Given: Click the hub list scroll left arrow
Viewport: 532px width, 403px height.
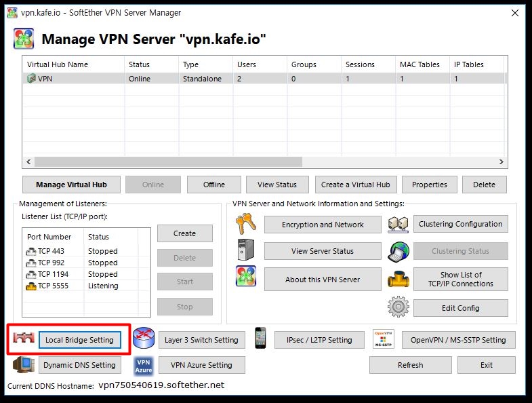Looking at the screenshot, I should (29, 161).
